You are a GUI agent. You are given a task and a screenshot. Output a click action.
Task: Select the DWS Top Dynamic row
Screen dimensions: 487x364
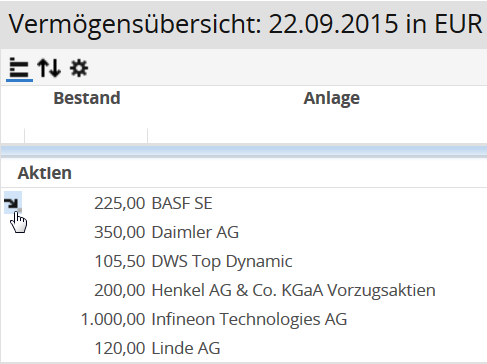pyautogui.click(x=244, y=261)
